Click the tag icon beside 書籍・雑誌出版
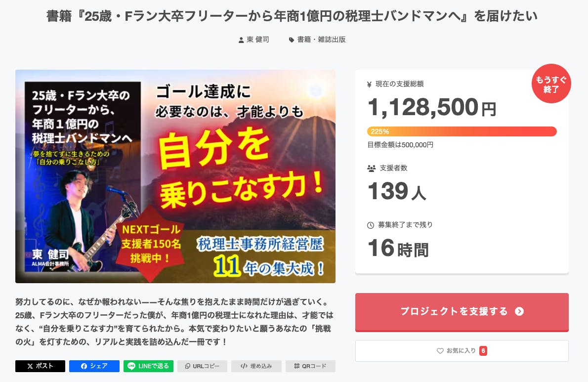588x382 pixels. (x=292, y=40)
